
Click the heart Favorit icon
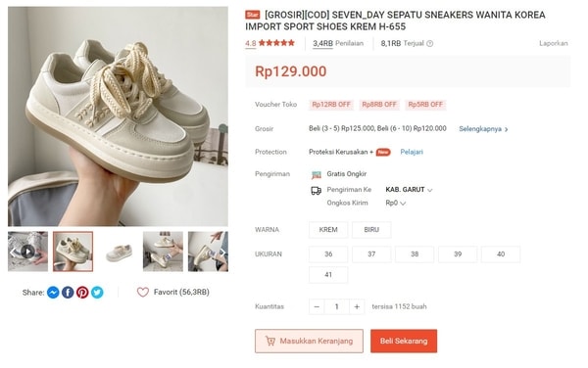point(143,292)
